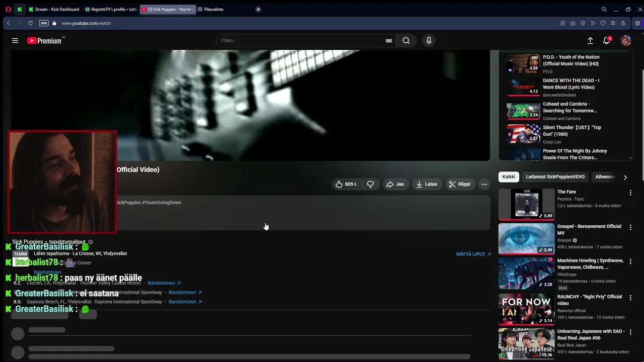Open the YouTube hamburger guide menu
The height and width of the screenshot is (362, 644).
click(15, 41)
